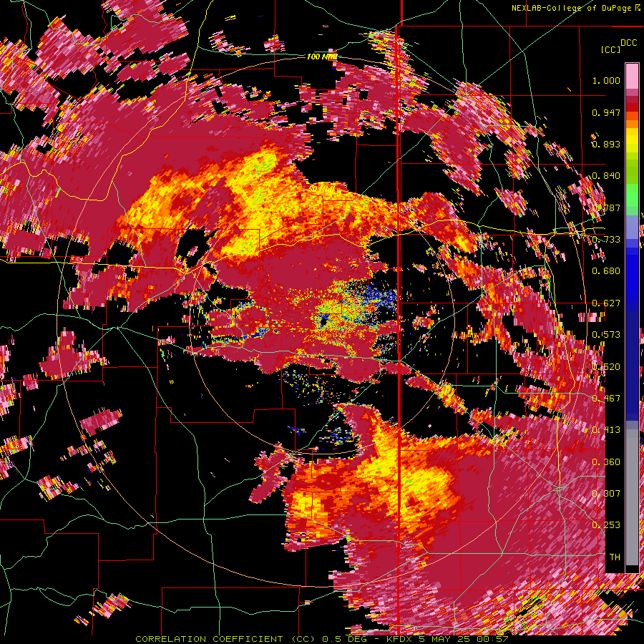Pick the orange color bar segment
Screen dimensions: 644x644
[632, 123]
